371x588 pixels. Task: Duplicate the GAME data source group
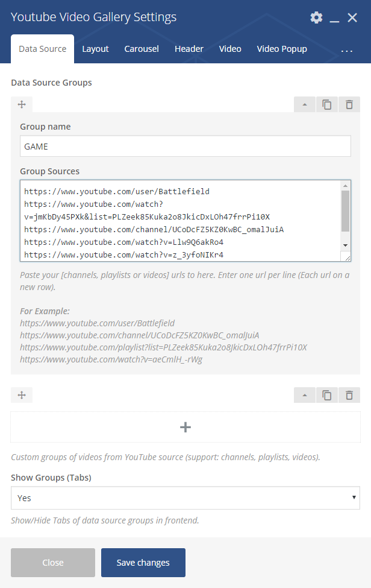click(327, 104)
